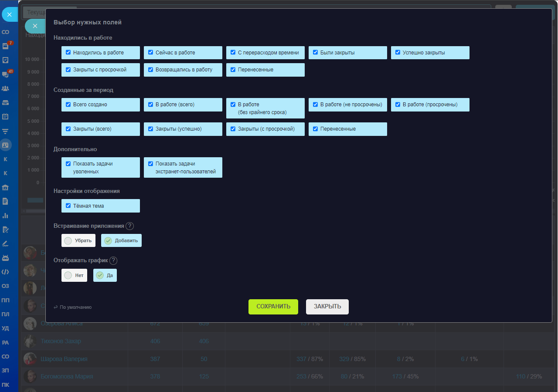Image resolution: width=558 pixels, height=392 pixels.
Task: Open the workgroups people icon in sidebar
Action: pyautogui.click(x=6, y=88)
